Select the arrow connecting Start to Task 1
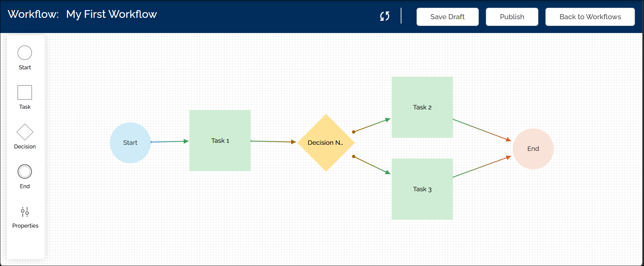644x266 pixels. coord(169,142)
